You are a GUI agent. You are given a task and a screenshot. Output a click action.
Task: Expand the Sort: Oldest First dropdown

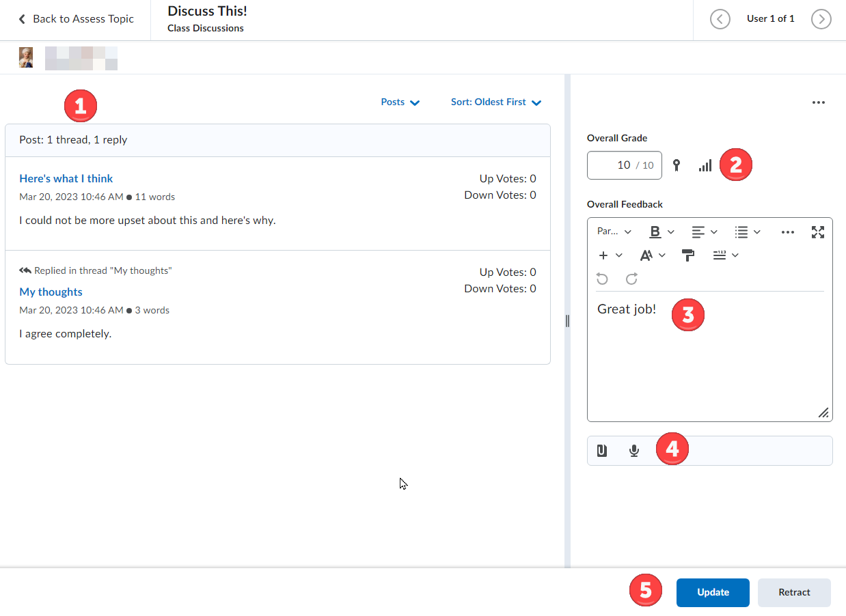pyautogui.click(x=495, y=102)
